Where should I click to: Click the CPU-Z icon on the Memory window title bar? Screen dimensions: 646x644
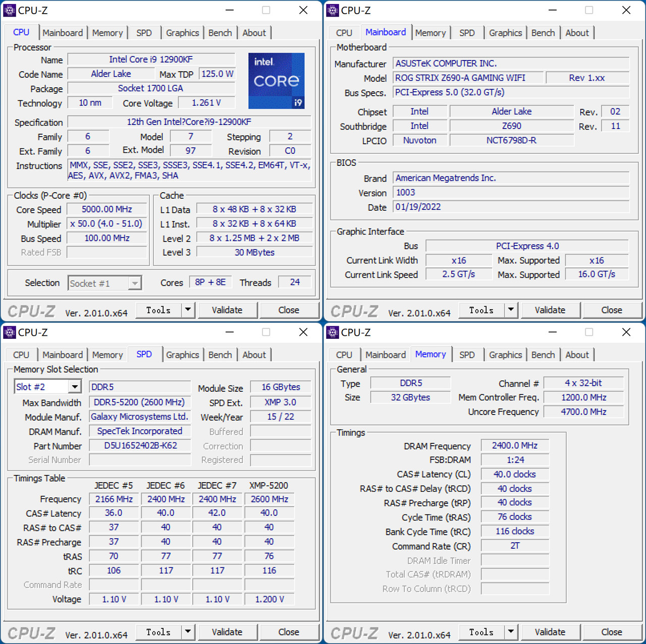click(x=333, y=332)
